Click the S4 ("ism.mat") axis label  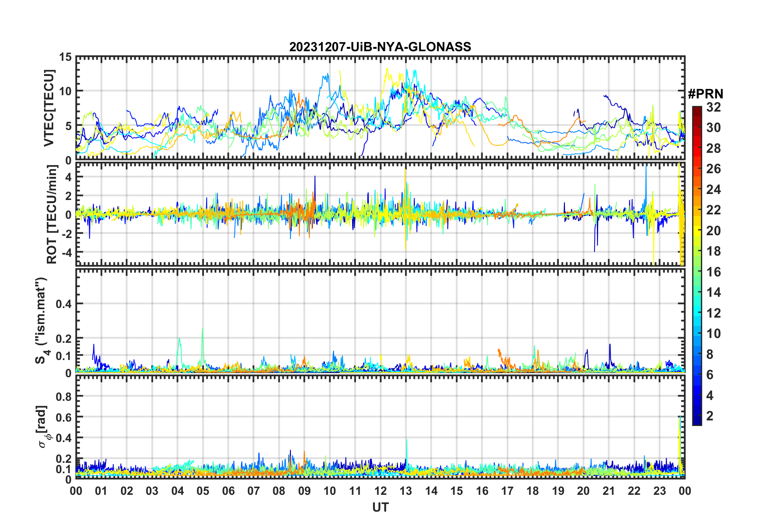point(42,321)
